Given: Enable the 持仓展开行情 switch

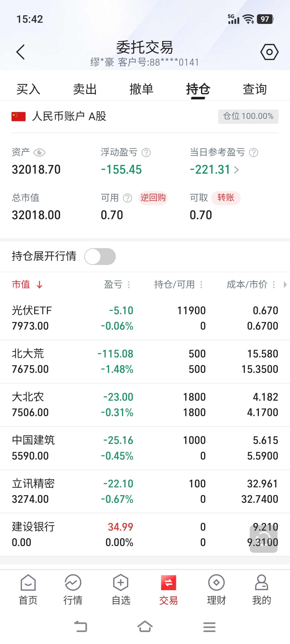Looking at the screenshot, I should coord(100,256).
